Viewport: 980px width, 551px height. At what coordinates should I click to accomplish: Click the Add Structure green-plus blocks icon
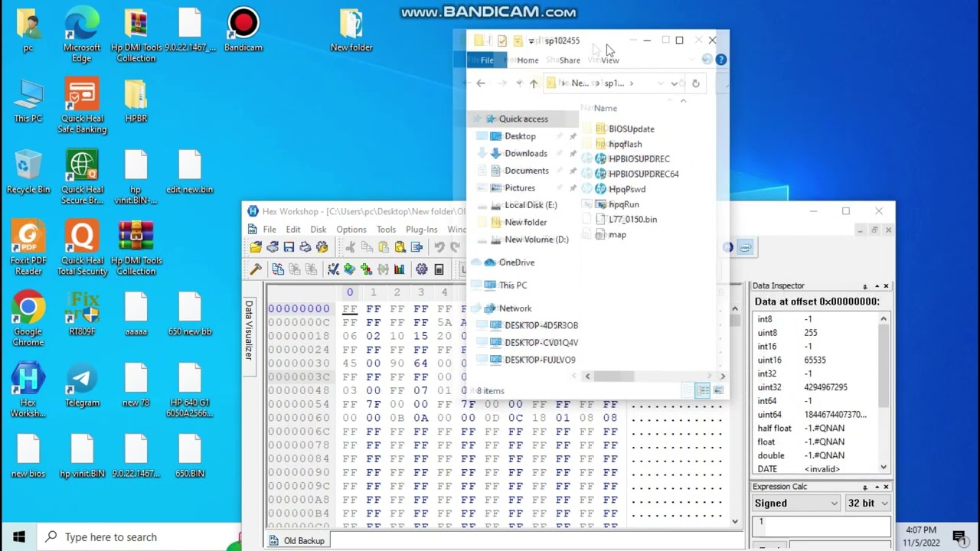point(366,269)
